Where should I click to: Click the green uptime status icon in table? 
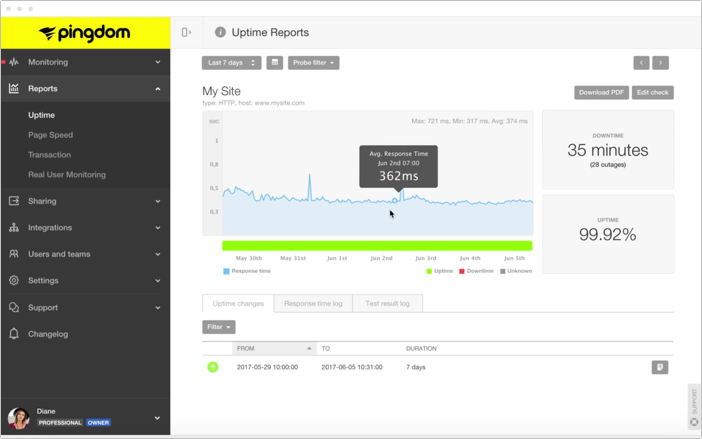(x=213, y=367)
